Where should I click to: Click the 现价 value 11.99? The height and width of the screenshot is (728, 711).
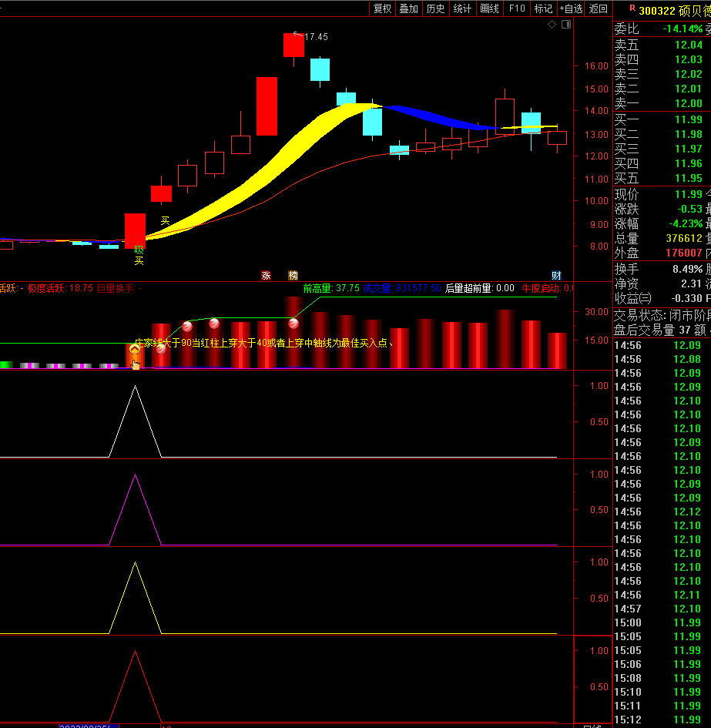[688, 194]
